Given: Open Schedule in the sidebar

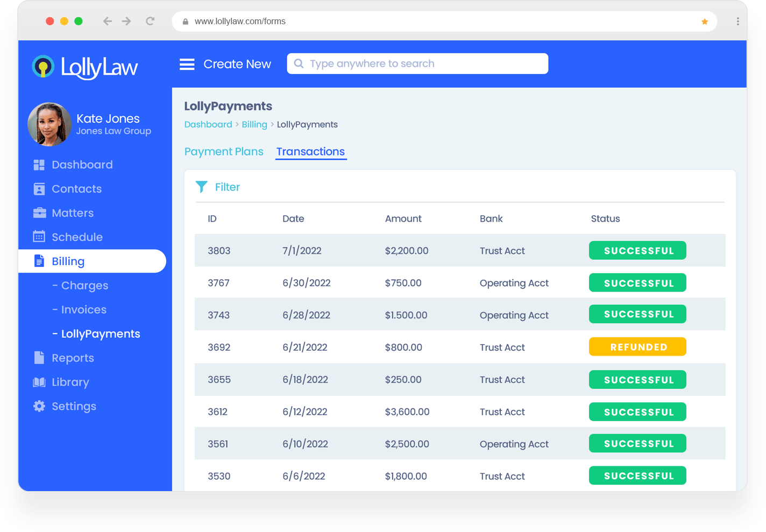Looking at the screenshot, I should coord(77,237).
